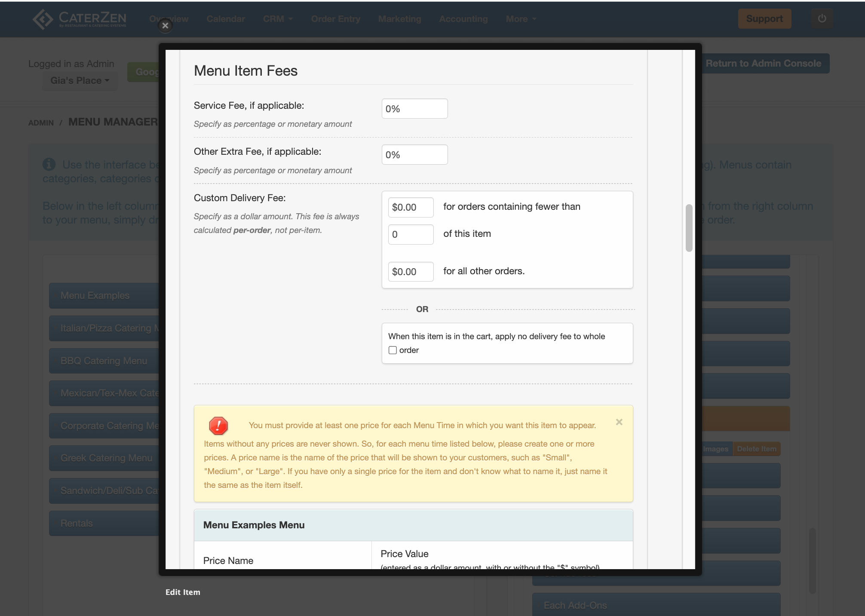Open the Gia's Place account dropdown

pyautogui.click(x=80, y=81)
